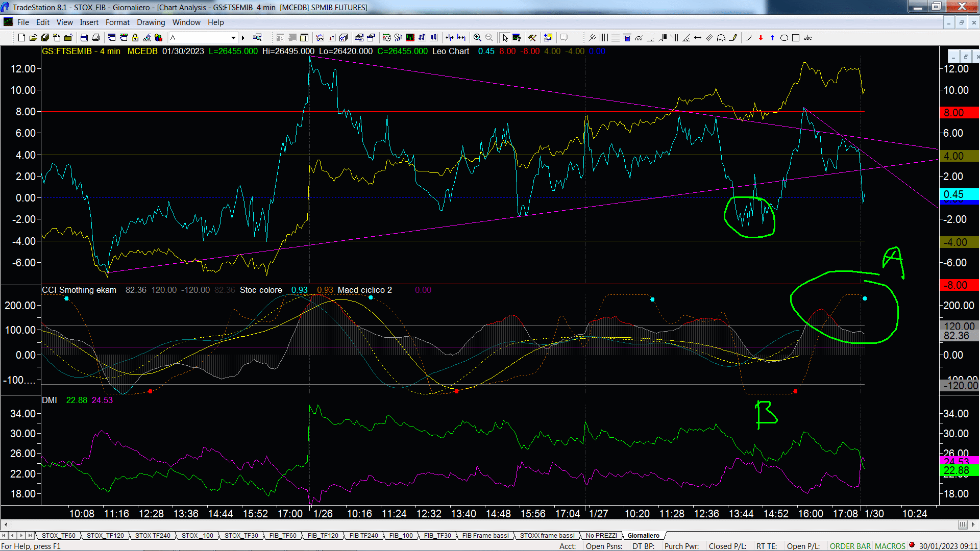Viewport: 980px width, 551px height.
Task: Switch to the FIB Frame bassi tab
Action: click(485, 536)
